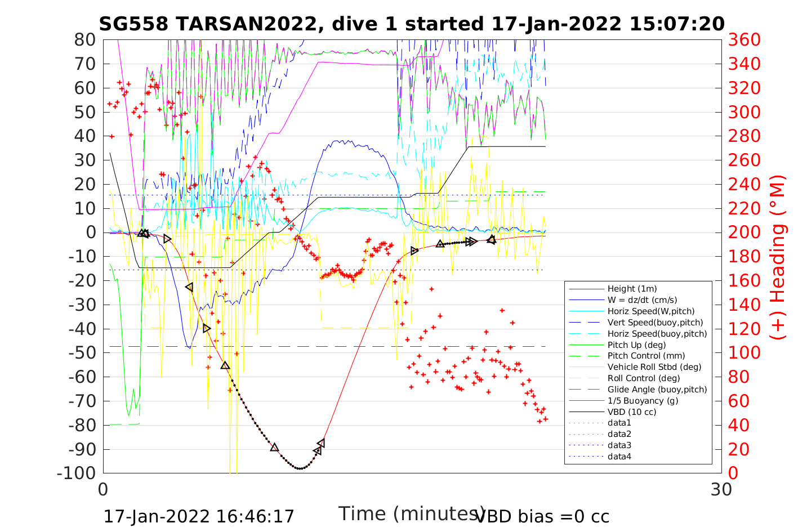Select the "VBD bias =0 cc" annotation
Screen dimensions: 798x532
pyautogui.click(x=542, y=516)
